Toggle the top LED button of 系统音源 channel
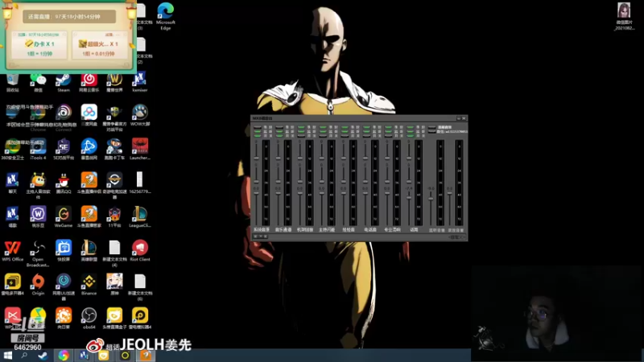Image resolution: width=644 pixels, height=362 pixels. 258,128
